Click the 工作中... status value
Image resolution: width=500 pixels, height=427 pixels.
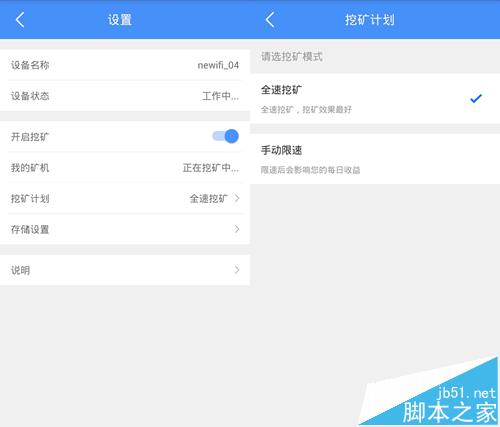pos(221,96)
